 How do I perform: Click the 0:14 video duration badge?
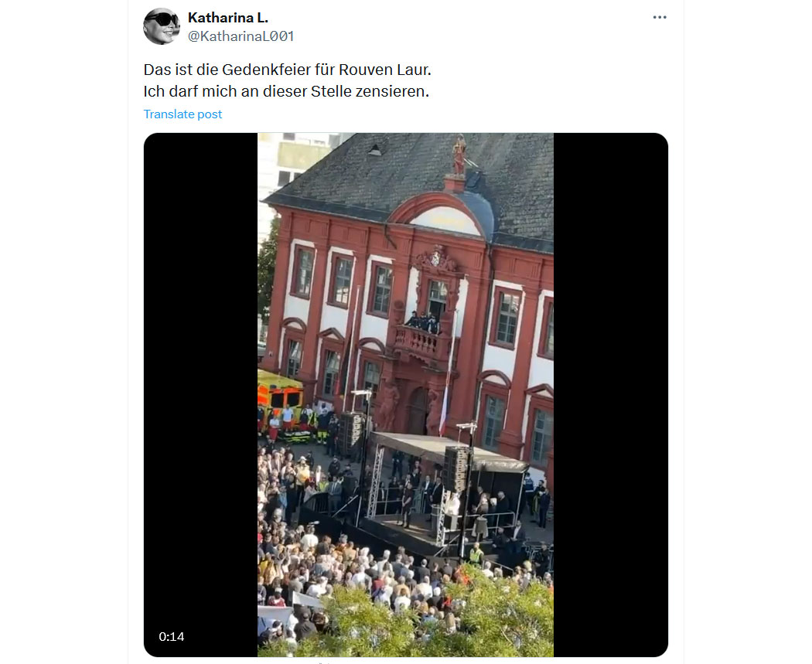(x=172, y=637)
